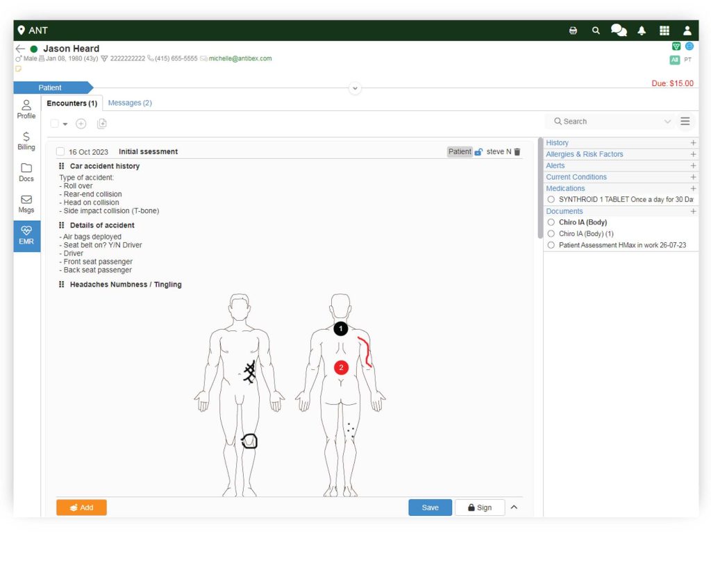Select the Chiro IA (Body) document radio button

click(551, 222)
